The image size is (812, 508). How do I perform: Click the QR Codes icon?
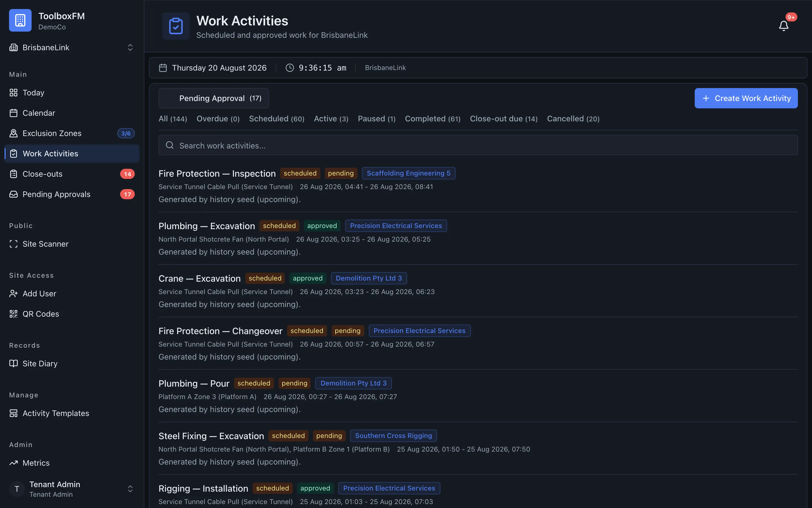pyautogui.click(x=14, y=314)
